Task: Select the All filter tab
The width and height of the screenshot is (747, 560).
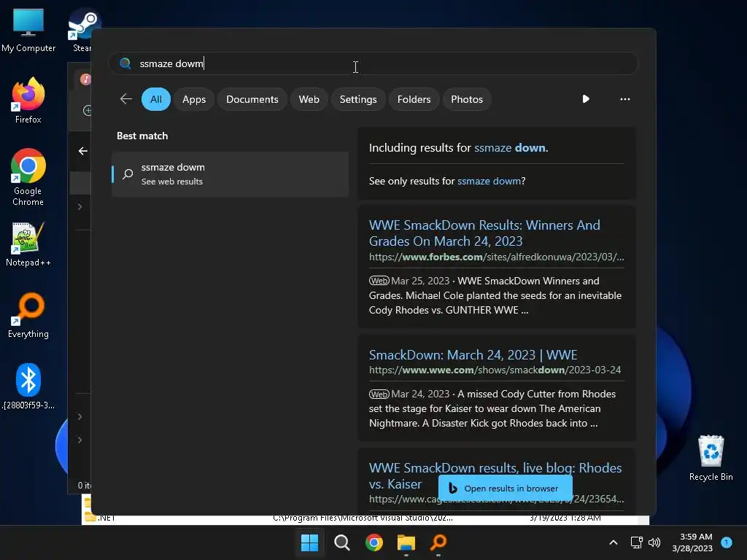Action: pyautogui.click(x=156, y=99)
